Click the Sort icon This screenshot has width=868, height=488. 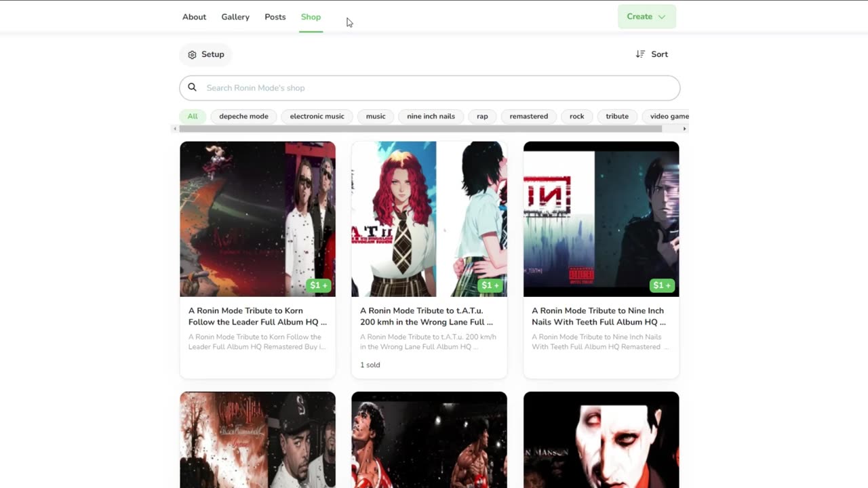click(x=640, y=54)
